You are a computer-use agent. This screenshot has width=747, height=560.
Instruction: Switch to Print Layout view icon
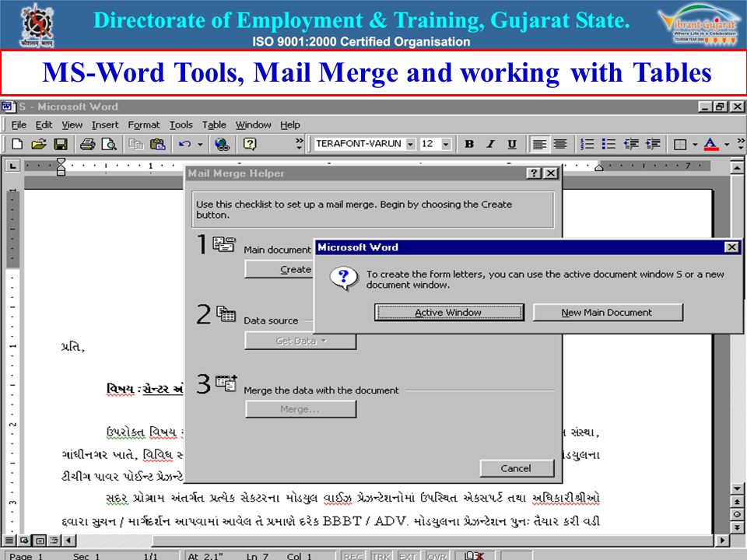[40, 540]
